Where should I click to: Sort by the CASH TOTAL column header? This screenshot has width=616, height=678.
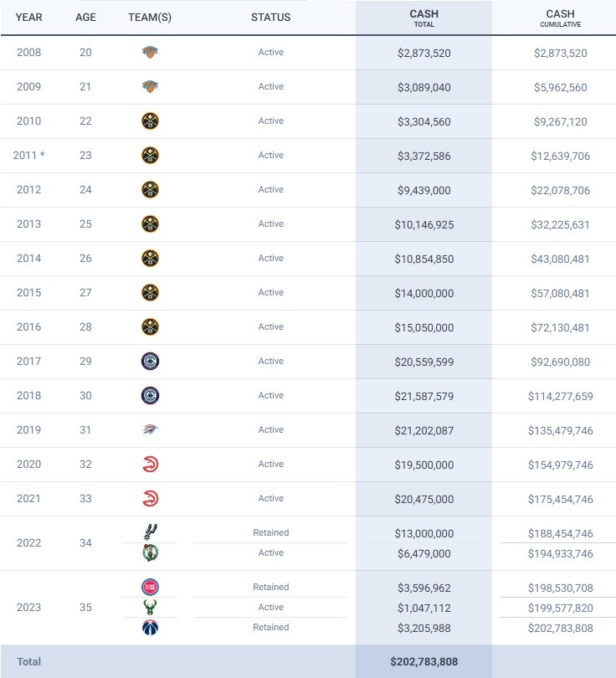423,18
